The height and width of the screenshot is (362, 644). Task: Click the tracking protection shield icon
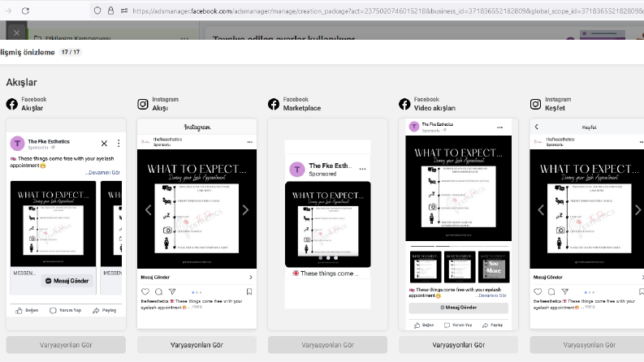(x=97, y=11)
